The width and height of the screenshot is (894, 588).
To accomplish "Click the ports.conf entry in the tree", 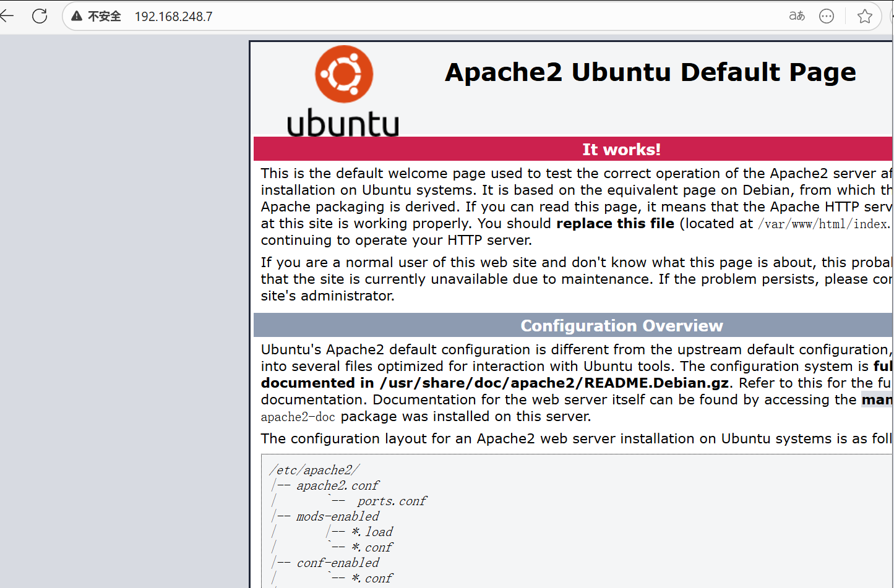I will [392, 501].
